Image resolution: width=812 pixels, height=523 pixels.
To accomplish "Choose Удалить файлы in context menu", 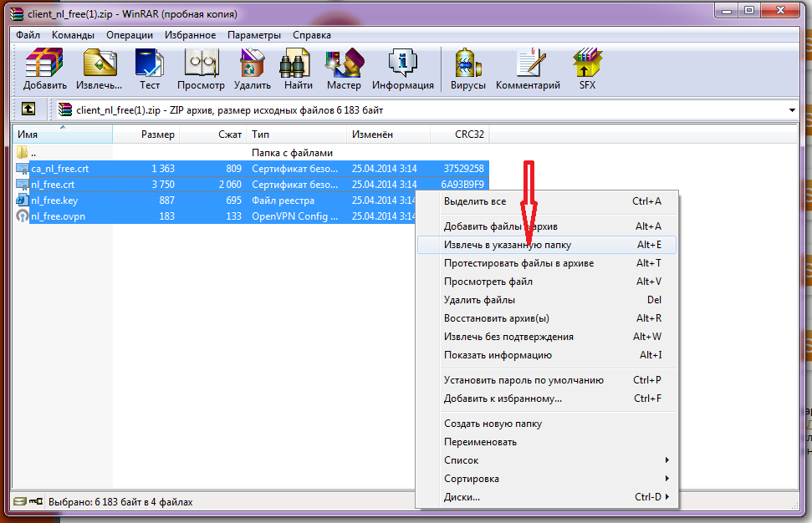I will (x=547, y=300).
